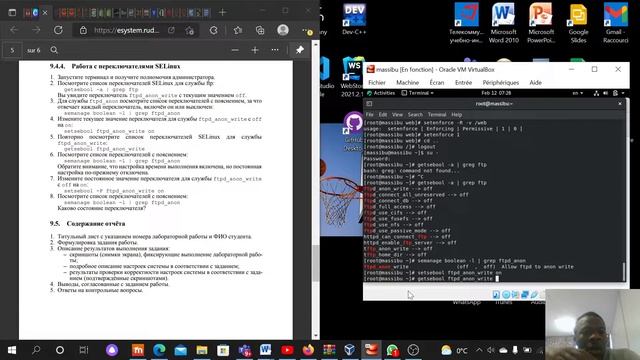Open the Windows Start menu
The height and width of the screenshot is (360, 640).
[11, 350]
